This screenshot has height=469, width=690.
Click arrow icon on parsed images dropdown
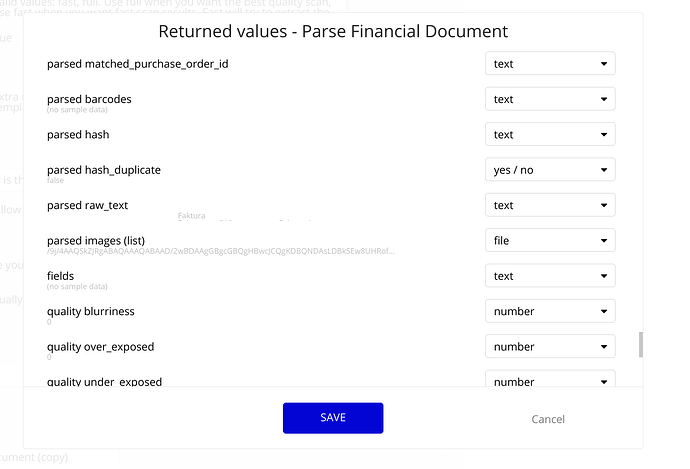[604, 241]
